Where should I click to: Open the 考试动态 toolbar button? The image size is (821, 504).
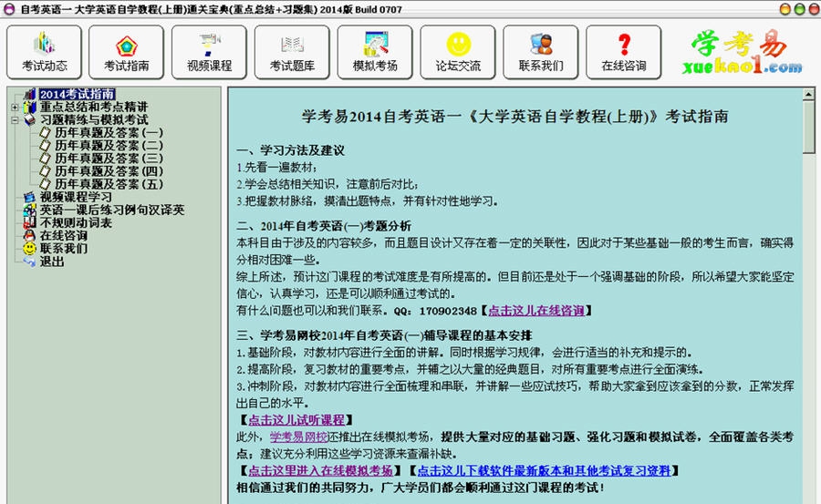tap(45, 52)
